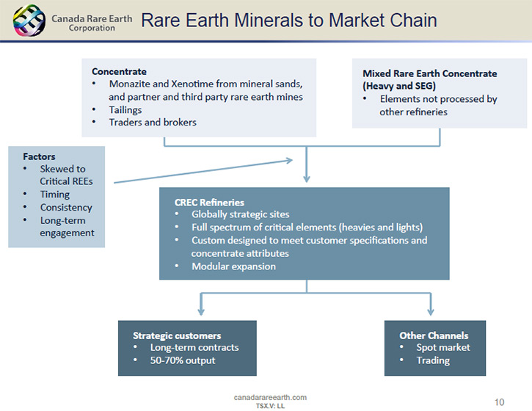Click the 'CREC Refineries' heading
The height and width of the screenshot is (411, 532).
[209, 203]
